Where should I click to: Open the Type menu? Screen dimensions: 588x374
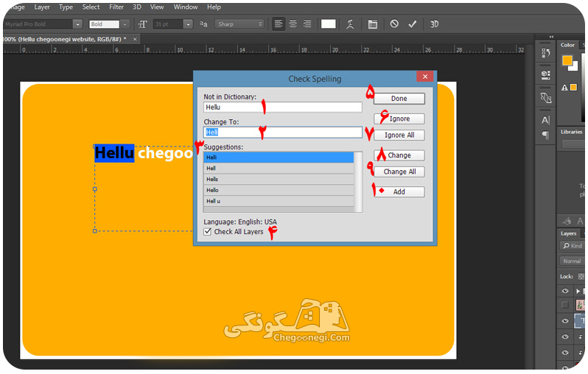(66, 7)
